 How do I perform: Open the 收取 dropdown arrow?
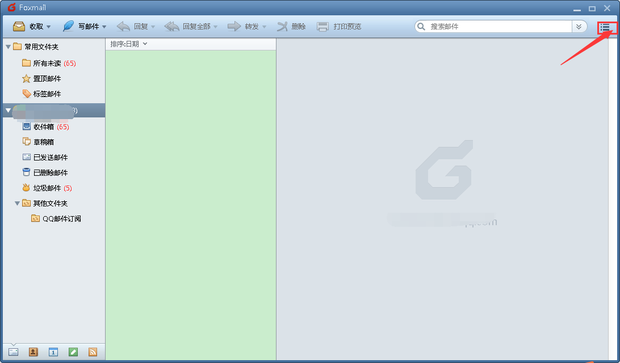[x=49, y=27]
